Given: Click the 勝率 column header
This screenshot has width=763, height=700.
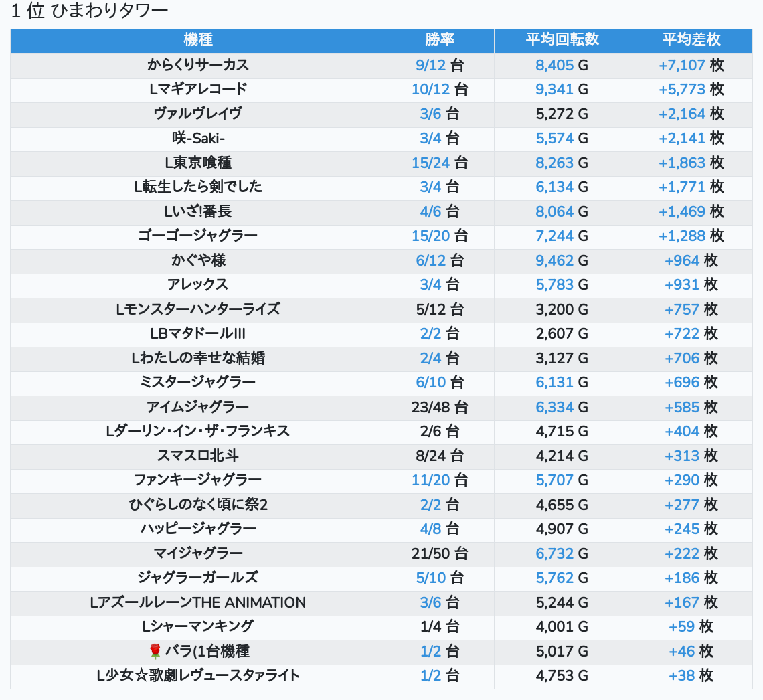Looking at the screenshot, I should click(x=440, y=40).
